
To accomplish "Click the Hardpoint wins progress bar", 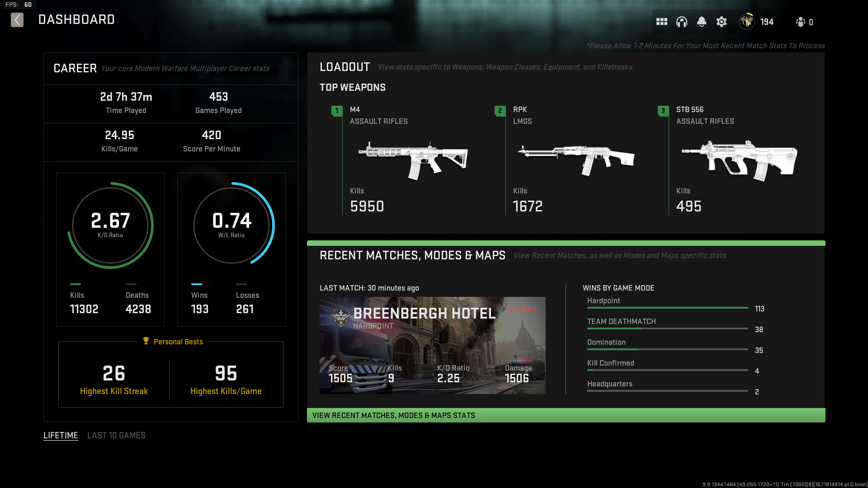I will pyautogui.click(x=667, y=308).
